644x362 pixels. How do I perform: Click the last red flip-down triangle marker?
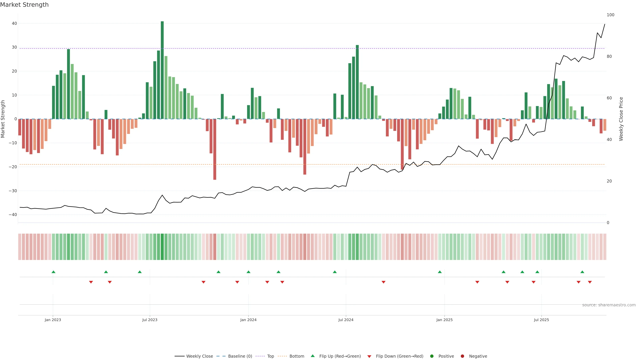[590, 282]
